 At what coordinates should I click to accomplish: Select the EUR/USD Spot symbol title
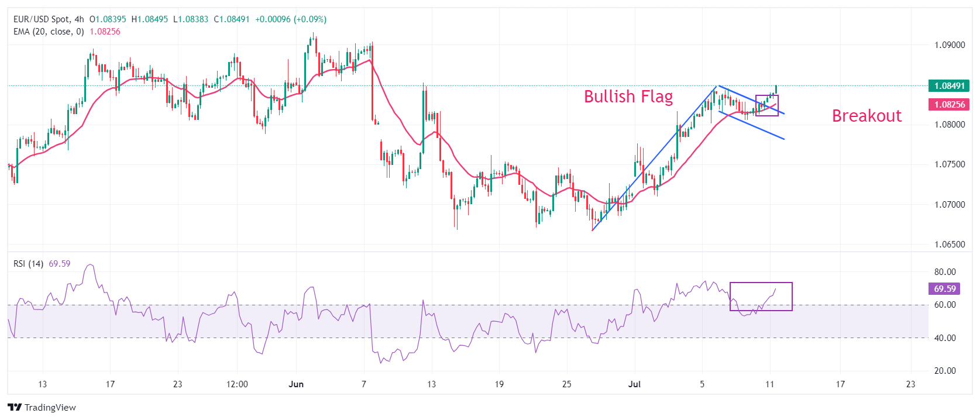pyautogui.click(x=41, y=19)
